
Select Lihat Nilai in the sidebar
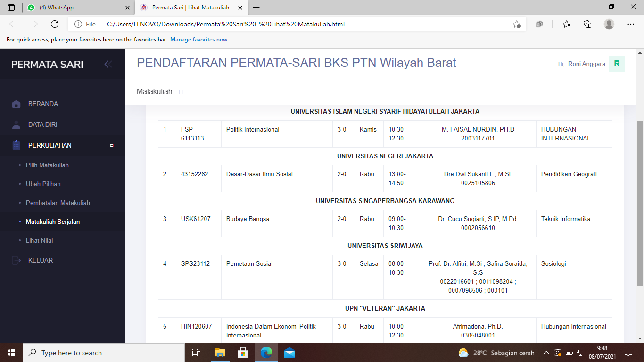[39, 240]
